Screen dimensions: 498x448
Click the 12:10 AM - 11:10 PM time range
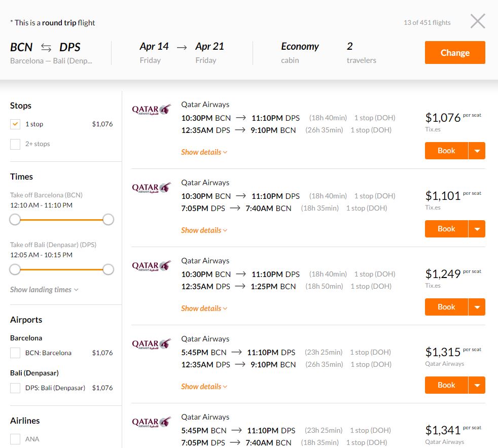coord(41,205)
